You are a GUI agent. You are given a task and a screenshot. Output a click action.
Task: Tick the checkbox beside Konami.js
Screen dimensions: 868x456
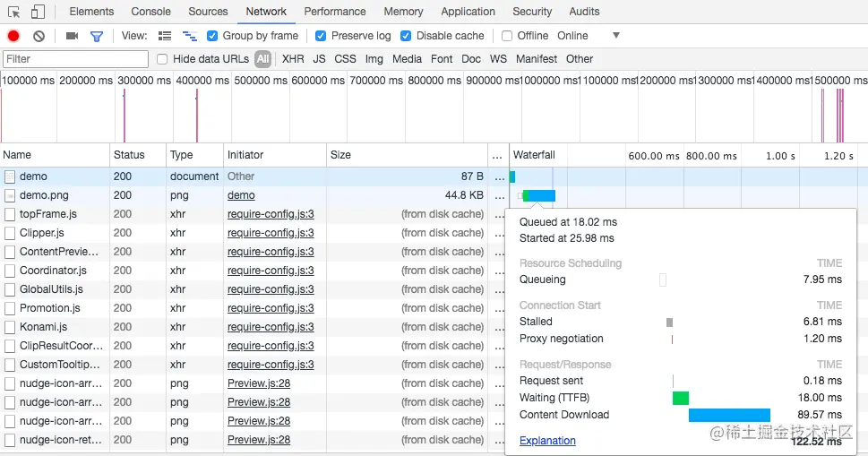10,327
